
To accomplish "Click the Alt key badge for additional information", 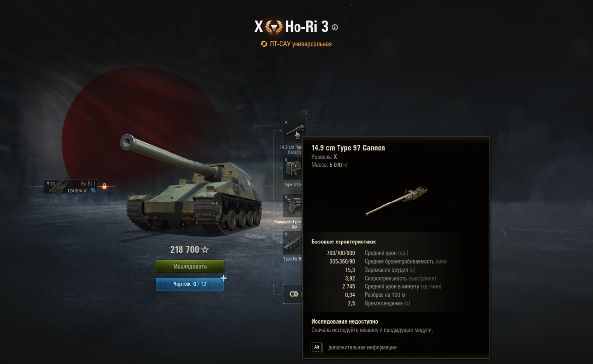I will coord(316,347).
